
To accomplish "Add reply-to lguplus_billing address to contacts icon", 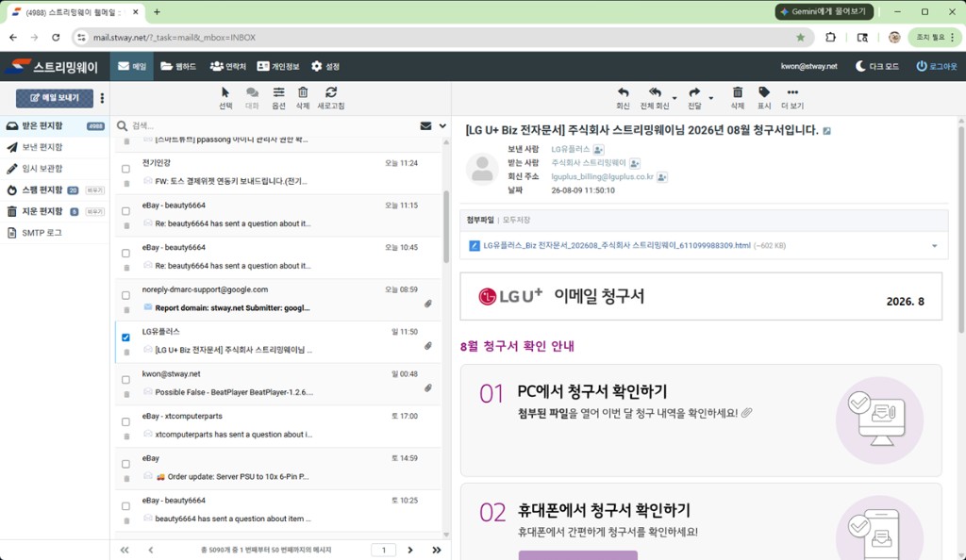I will click(x=661, y=177).
